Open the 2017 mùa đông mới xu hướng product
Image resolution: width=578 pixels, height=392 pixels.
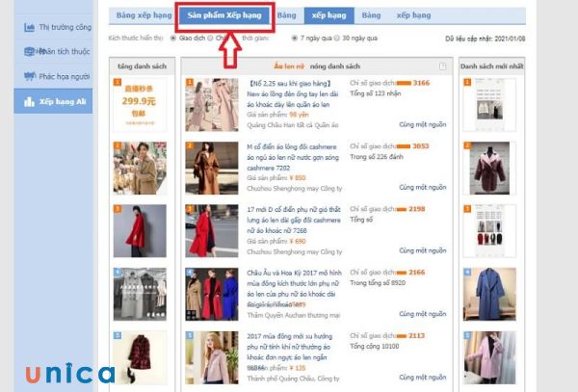289,347
